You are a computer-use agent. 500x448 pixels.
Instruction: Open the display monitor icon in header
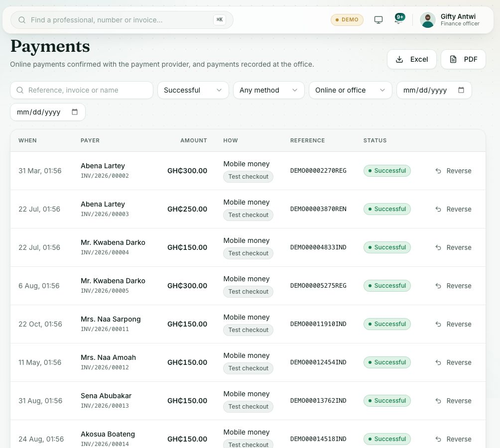pos(378,20)
